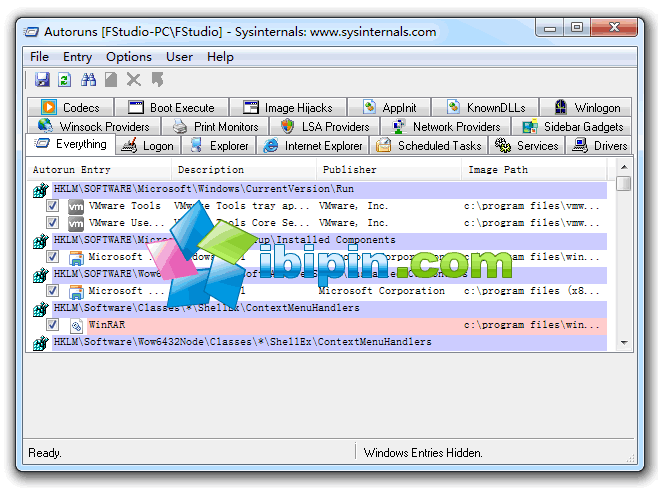Viewport: 658px width, 492px height.
Task: Click the Find binoculars icon
Action: 88,79
